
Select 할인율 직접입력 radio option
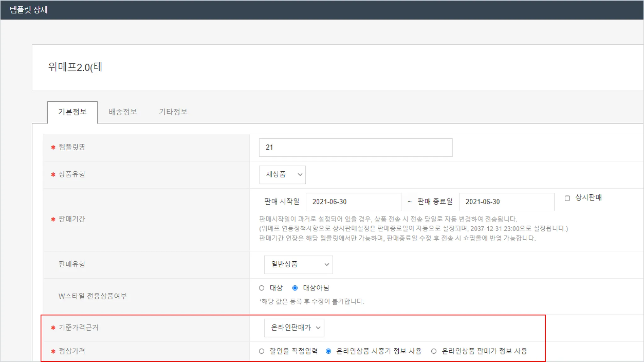coord(262,351)
